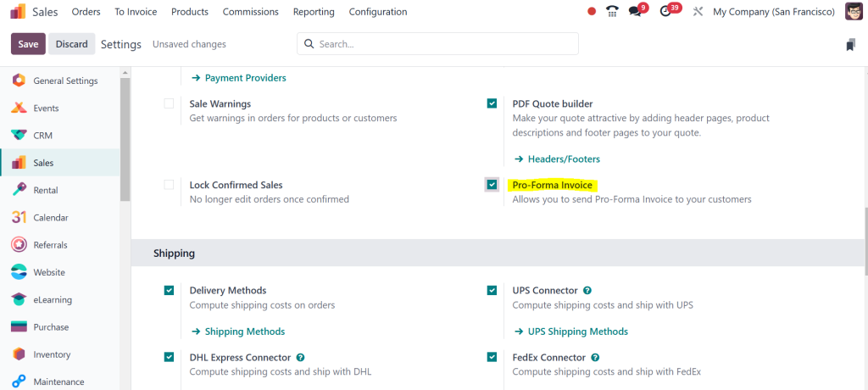Click the help icon next to UPS Connector
This screenshot has width=868, height=390.
(x=587, y=290)
